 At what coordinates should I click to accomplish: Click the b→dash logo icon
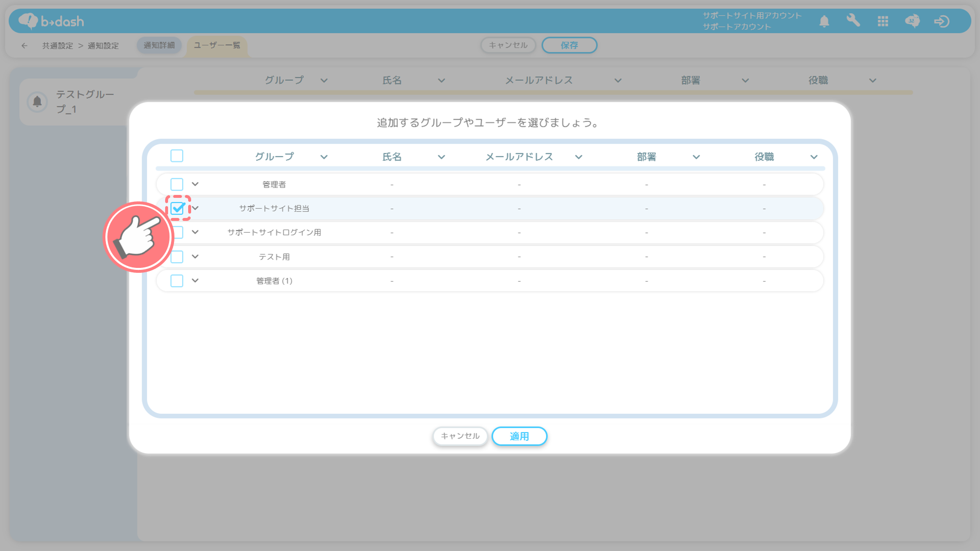coord(28,21)
